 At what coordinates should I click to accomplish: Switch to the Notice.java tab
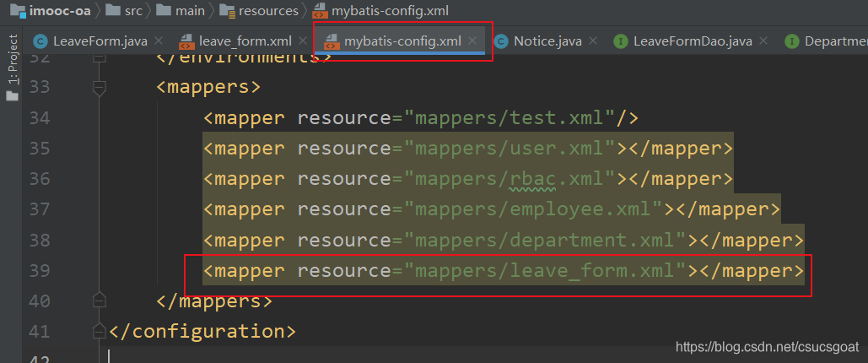coord(547,41)
